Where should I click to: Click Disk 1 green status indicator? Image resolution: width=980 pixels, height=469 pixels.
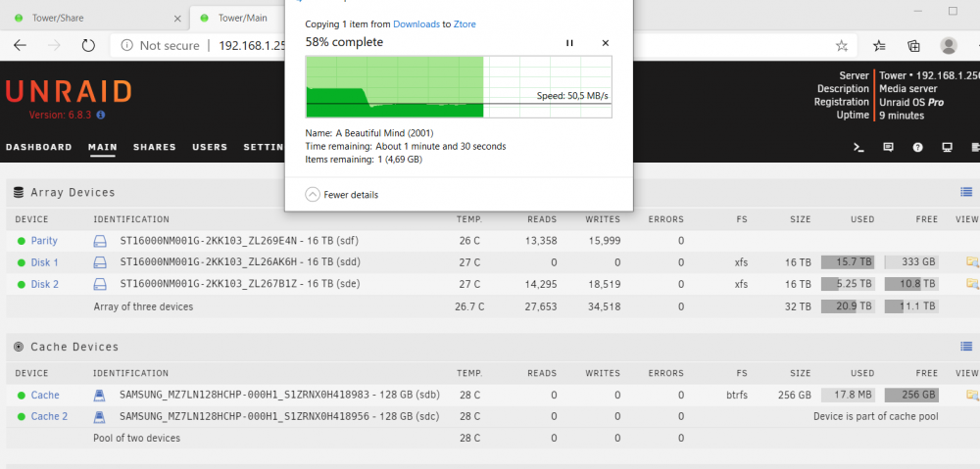(x=22, y=263)
